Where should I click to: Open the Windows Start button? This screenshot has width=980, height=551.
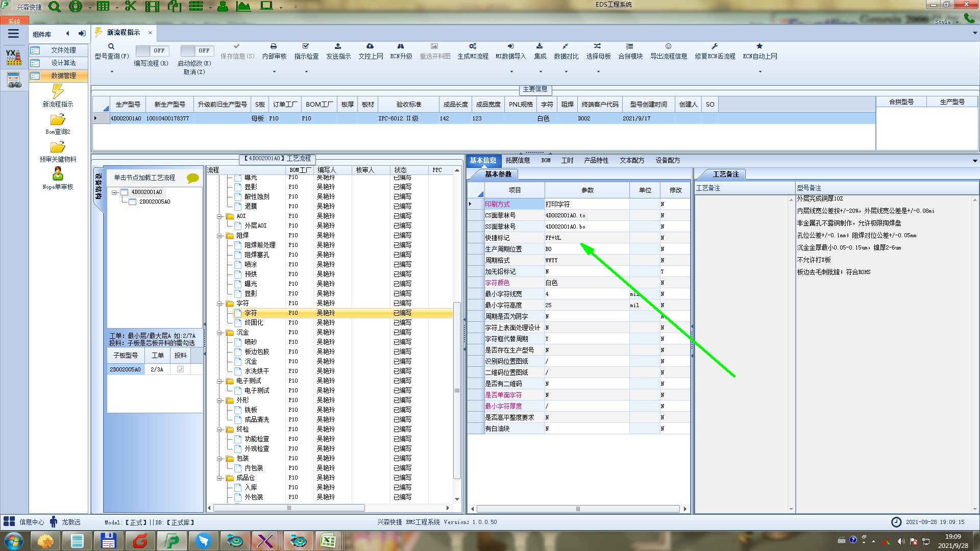tap(13, 541)
